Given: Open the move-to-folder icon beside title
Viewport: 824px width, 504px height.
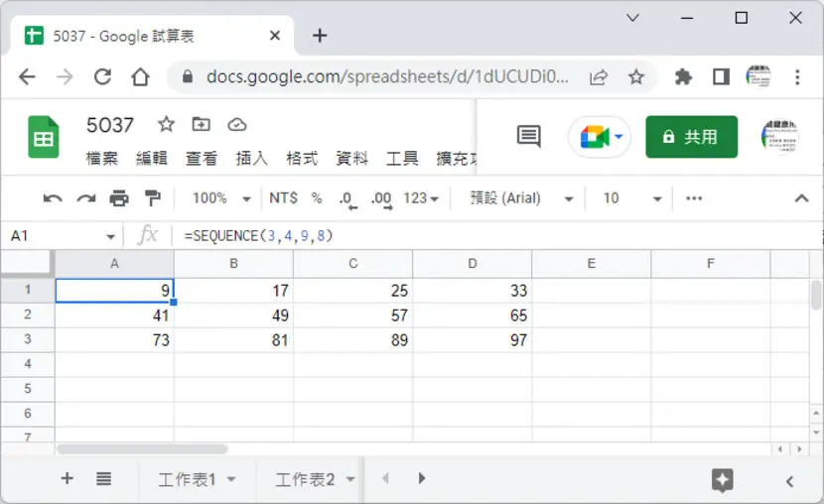Looking at the screenshot, I should [x=202, y=124].
